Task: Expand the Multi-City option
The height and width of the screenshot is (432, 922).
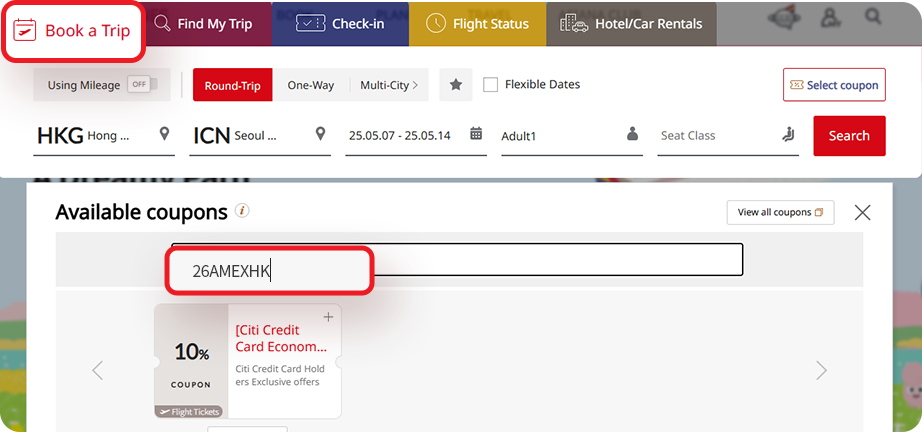Action: (389, 85)
